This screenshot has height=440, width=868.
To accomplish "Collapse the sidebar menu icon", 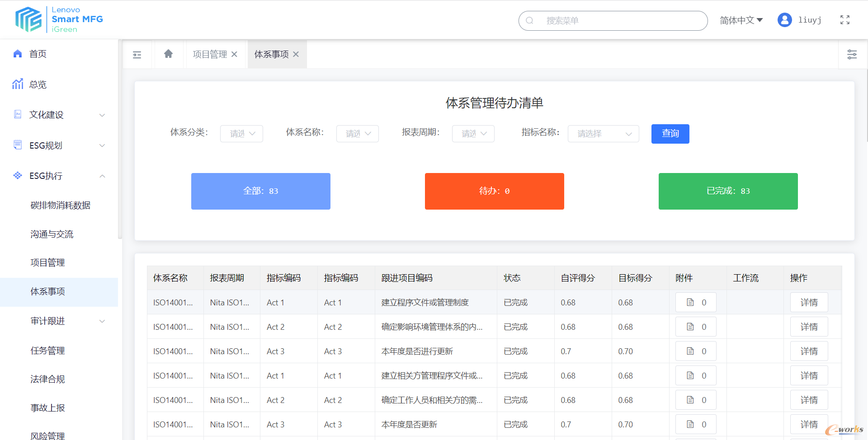I will [137, 55].
